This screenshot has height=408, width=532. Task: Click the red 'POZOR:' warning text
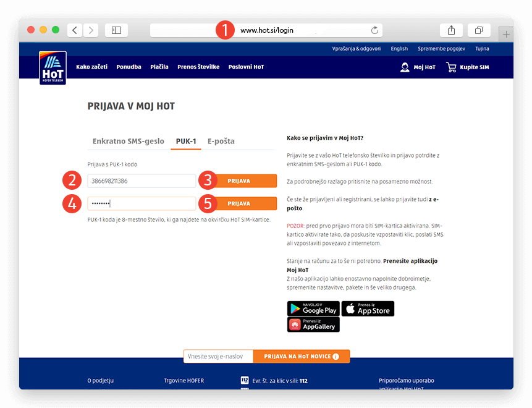coord(295,226)
